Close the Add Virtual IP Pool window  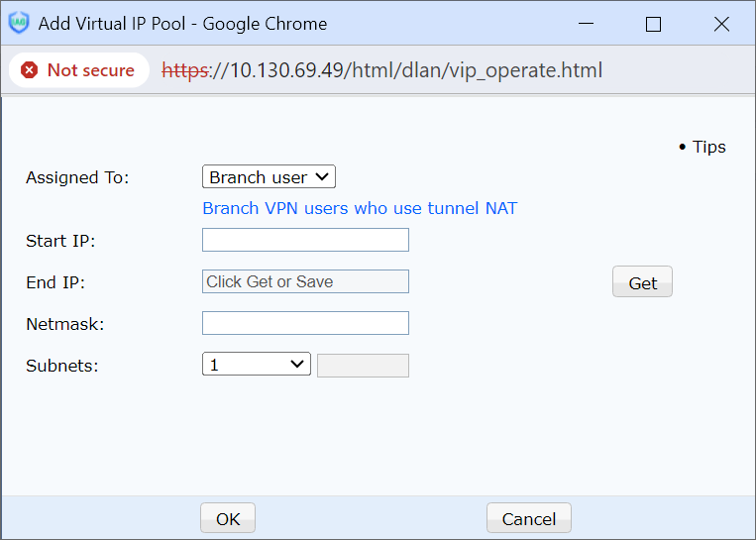(721, 24)
